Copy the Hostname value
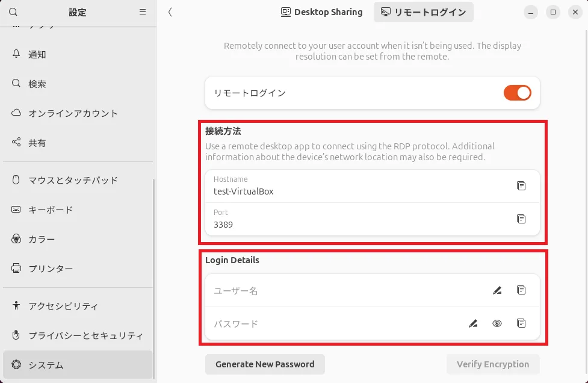 521,186
